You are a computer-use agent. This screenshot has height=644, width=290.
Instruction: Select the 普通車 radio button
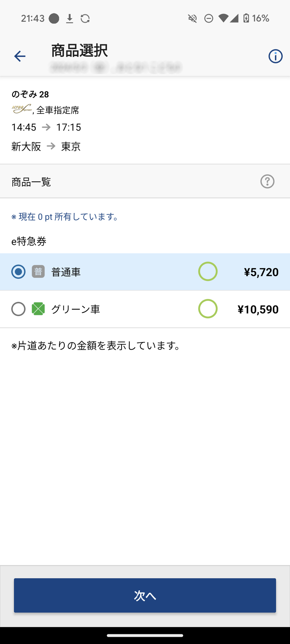[x=19, y=272]
